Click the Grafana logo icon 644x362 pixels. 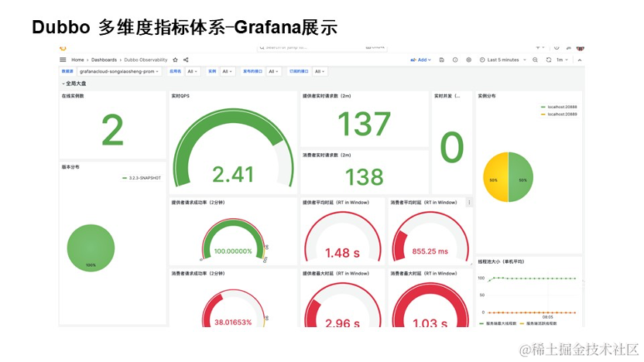(63, 49)
